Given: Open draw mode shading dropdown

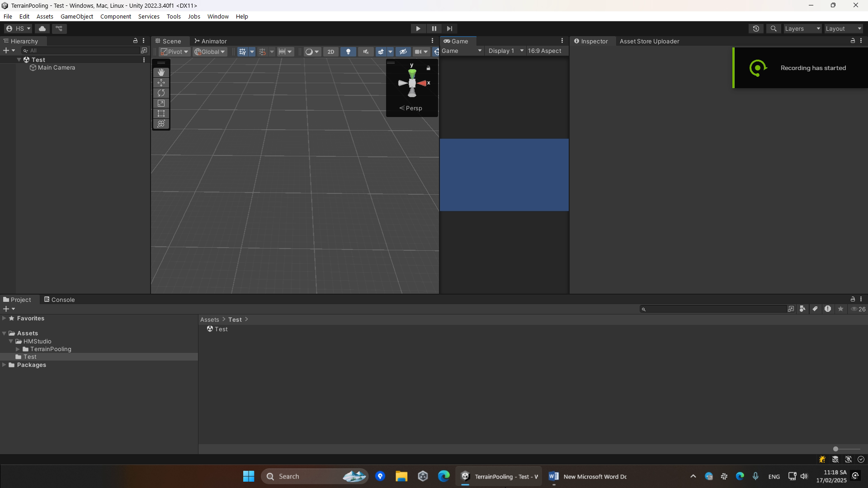Looking at the screenshot, I should click(312, 52).
